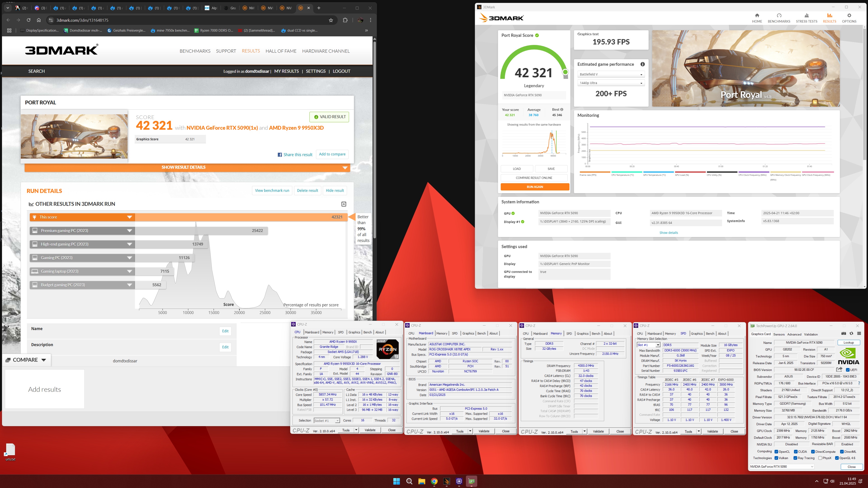Viewport: 868px width, 488px height.
Task: Open File Explorer from taskbar
Action: point(422,481)
